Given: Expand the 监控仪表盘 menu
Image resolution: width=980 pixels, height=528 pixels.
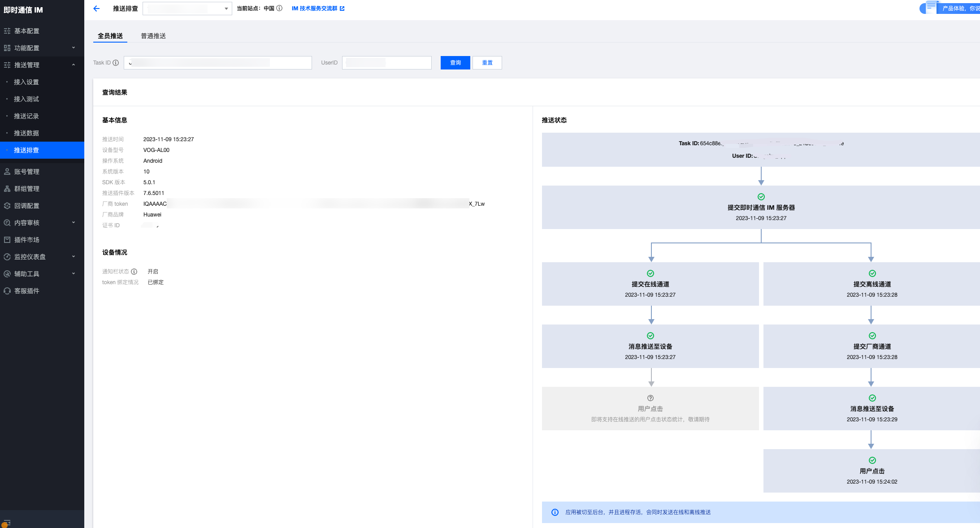Looking at the screenshot, I should [x=74, y=257].
